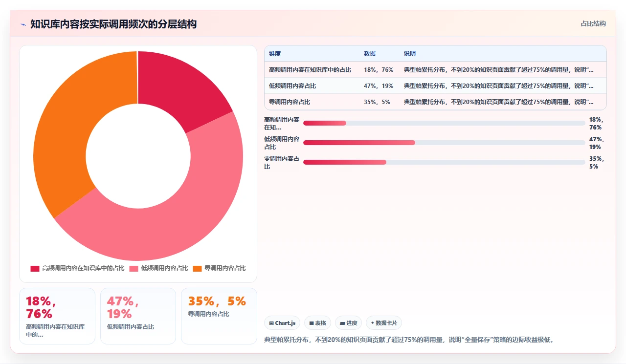Click the lightning icon beside the title
626x364 pixels.
[23, 24]
